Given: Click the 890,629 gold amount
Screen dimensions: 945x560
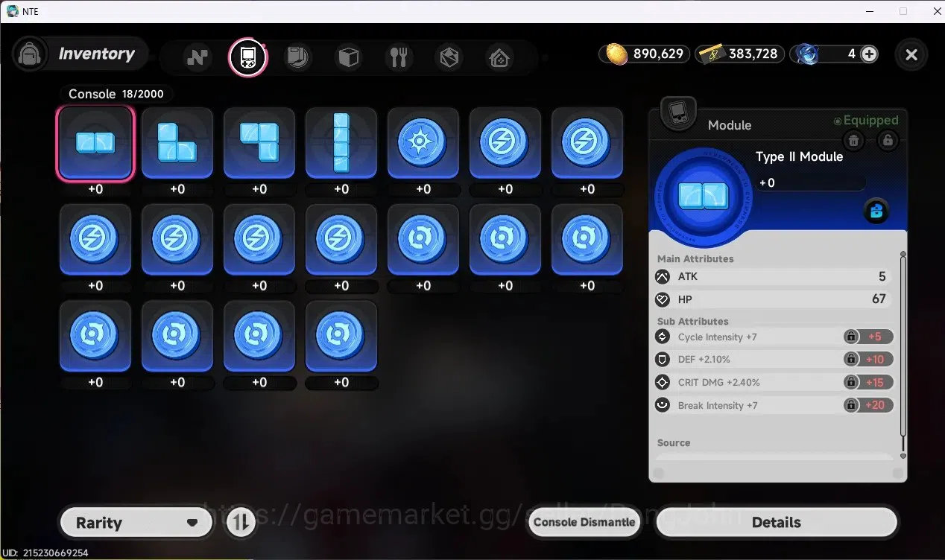Looking at the screenshot, I should click(x=658, y=54).
